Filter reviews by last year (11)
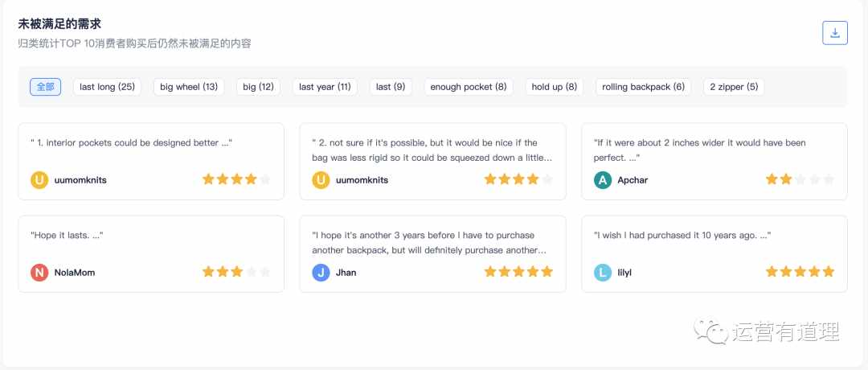The height and width of the screenshot is (370, 868). 325,87
